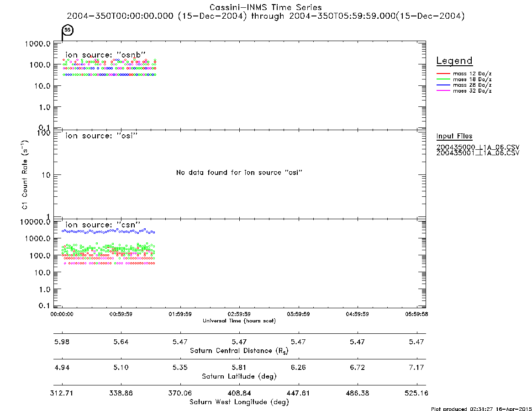This screenshot has height=411, width=532.
Task: Click the 'Saturn Latitude (deg)' label
Action: click(239, 376)
